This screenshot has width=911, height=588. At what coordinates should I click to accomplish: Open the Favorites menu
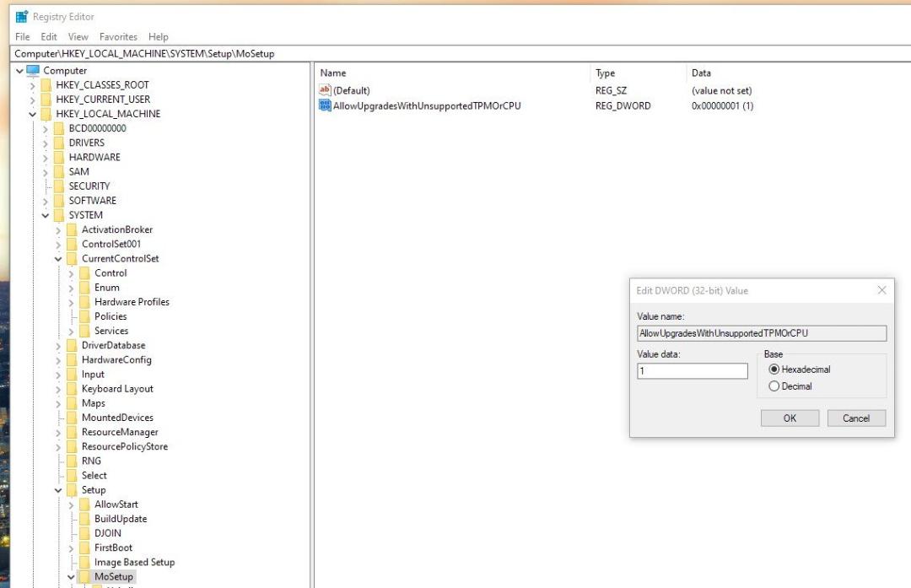tap(118, 36)
